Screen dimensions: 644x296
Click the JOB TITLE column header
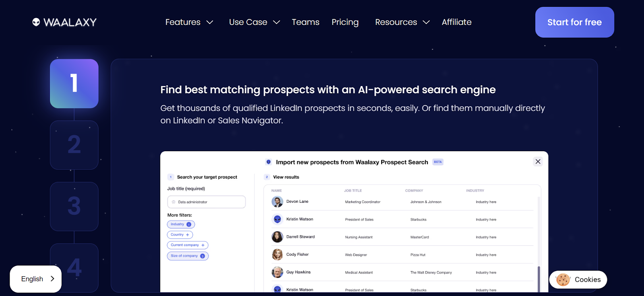pos(353,191)
